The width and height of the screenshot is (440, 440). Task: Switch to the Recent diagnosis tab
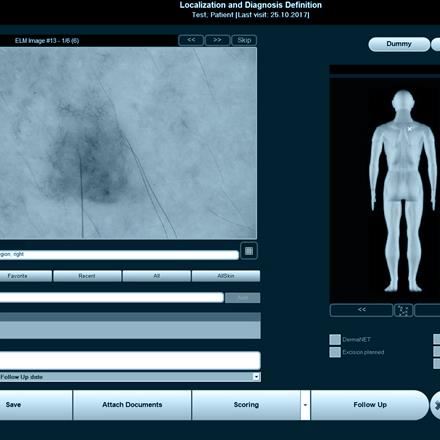(87, 276)
